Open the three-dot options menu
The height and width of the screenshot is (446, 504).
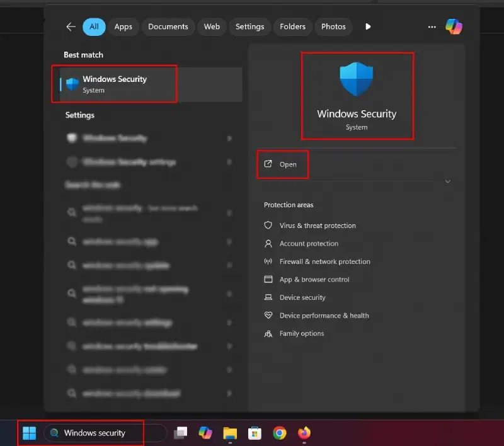[x=432, y=27]
